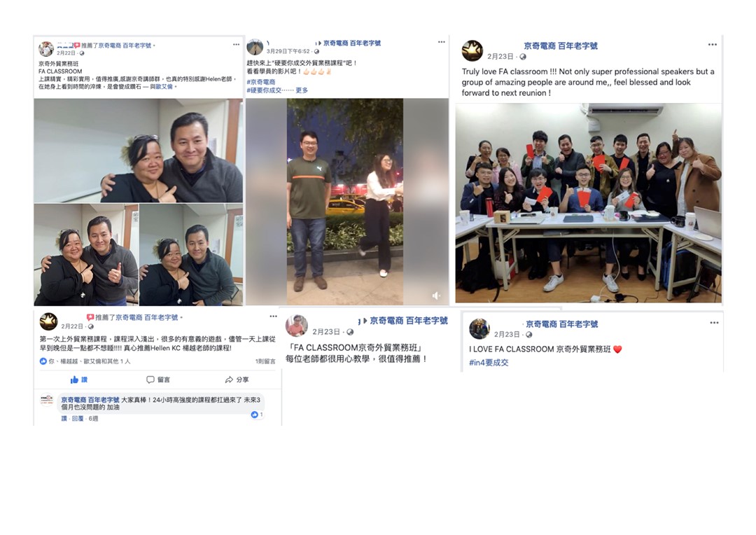Open 京奇電商 百年老字號 page in English review
This screenshot has height=535, width=756.
click(x=560, y=46)
